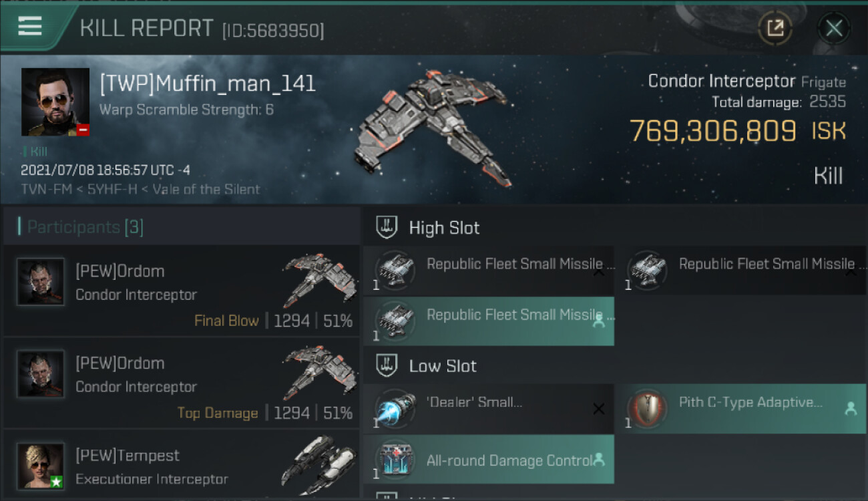
Task: Select the 'Dealer' Small module icon
Action: click(395, 409)
